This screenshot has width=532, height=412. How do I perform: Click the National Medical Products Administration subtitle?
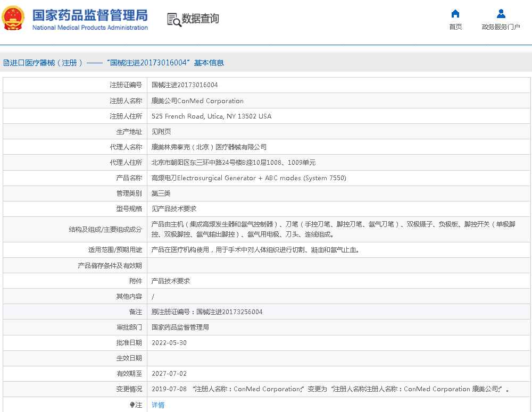click(90, 28)
